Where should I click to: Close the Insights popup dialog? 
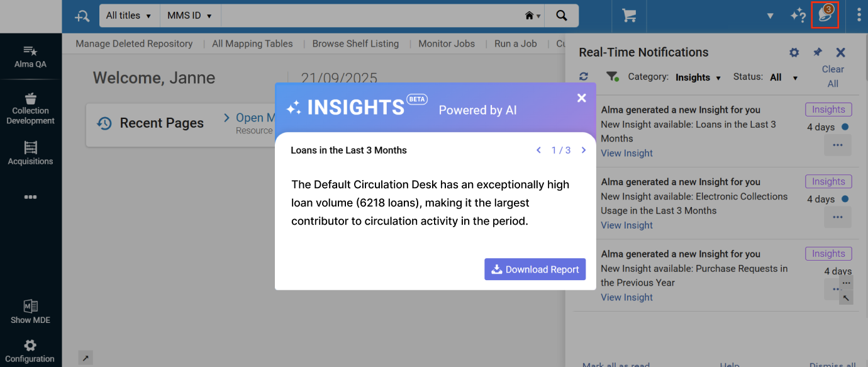(x=581, y=98)
